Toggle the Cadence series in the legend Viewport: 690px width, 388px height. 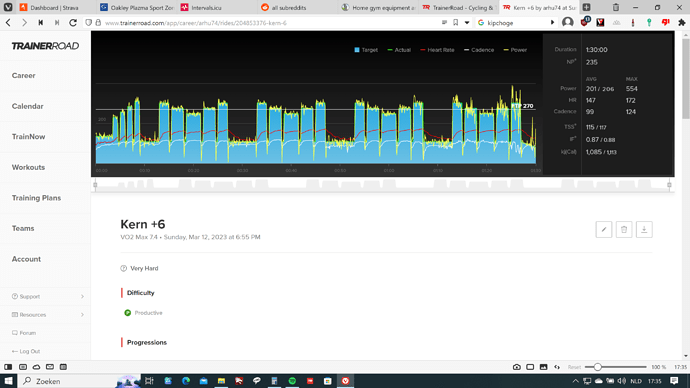click(479, 50)
